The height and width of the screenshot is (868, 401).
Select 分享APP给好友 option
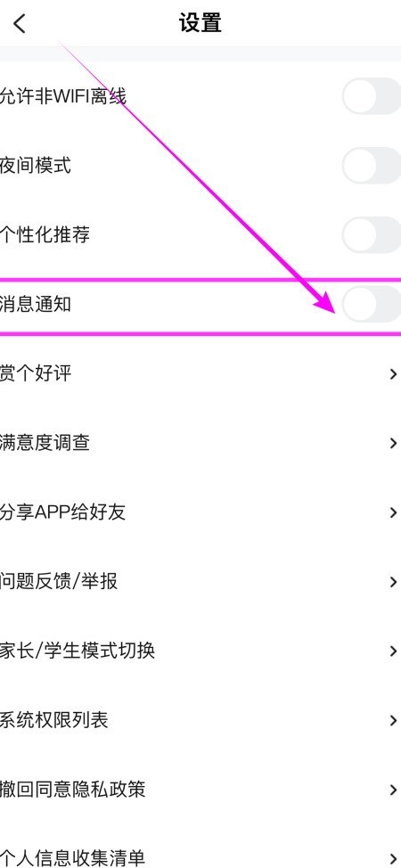tap(200, 512)
